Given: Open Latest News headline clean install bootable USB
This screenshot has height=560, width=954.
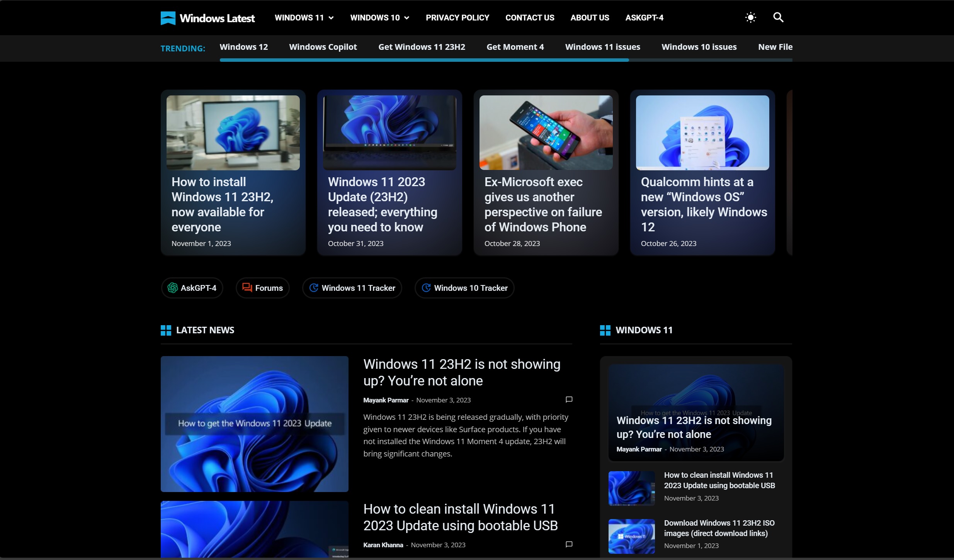Looking at the screenshot, I should pyautogui.click(x=461, y=517).
